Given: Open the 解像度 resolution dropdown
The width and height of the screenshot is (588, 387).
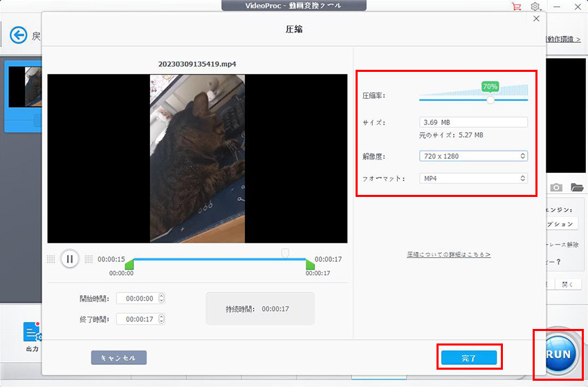Looking at the screenshot, I should click(473, 156).
